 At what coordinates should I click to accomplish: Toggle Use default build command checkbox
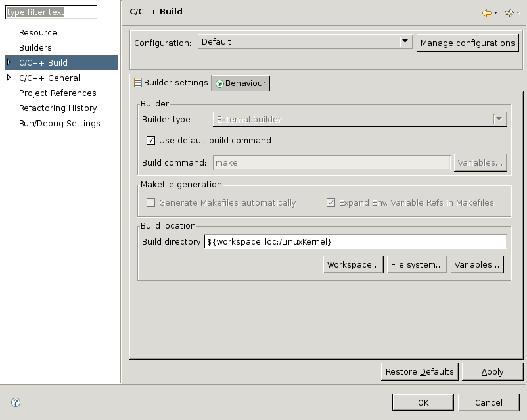[x=150, y=140]
